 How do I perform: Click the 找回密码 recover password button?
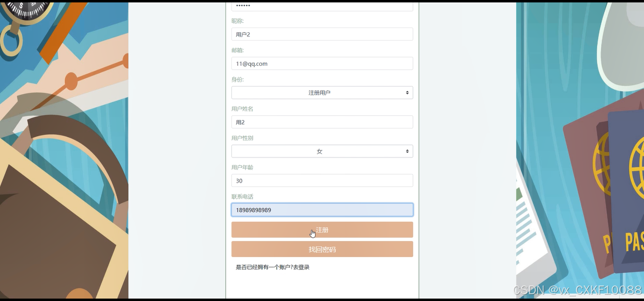pos(322,249)
